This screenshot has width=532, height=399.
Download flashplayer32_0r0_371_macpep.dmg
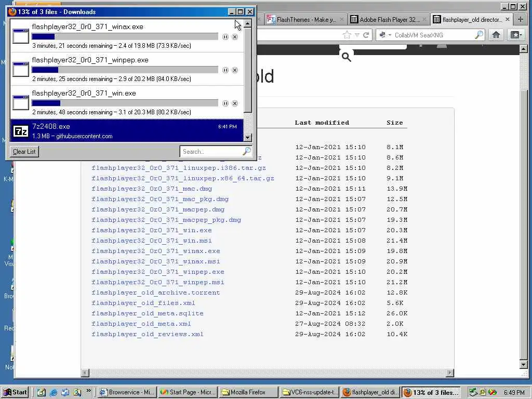(x=158, y=209)
